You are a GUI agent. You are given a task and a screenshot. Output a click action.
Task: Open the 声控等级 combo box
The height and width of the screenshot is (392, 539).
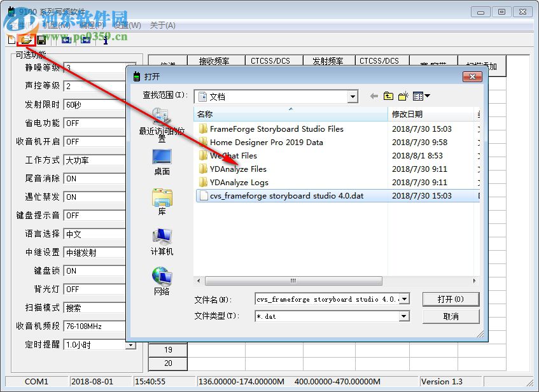[95, 86]
